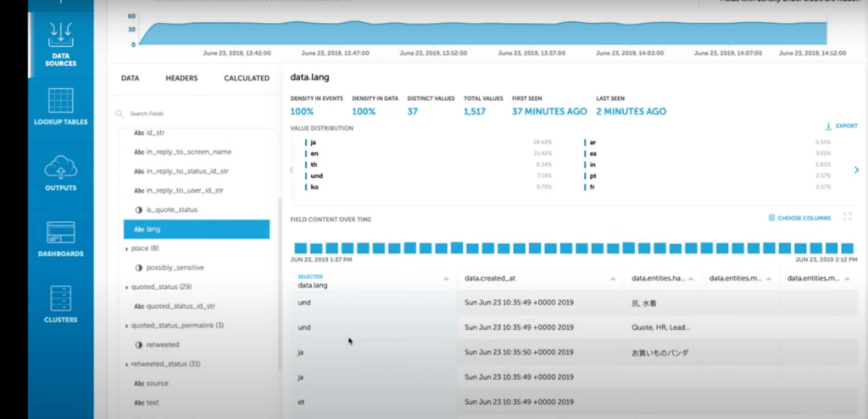
Task: Click Abc icon beside source field
Action: 139,383
